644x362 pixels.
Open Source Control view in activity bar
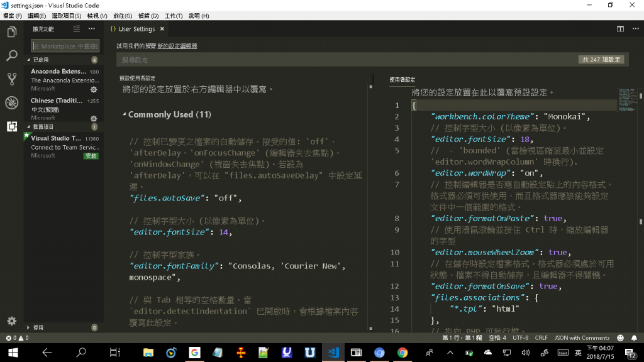coord(11,79)
